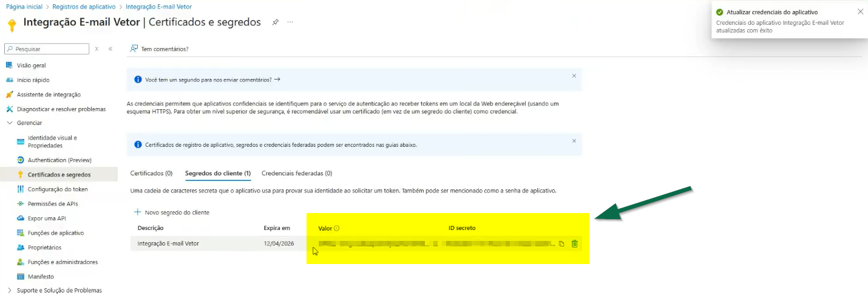Click the Manifesto icon
The width and height of the screenshot is (868, 298).
(x=21, y=277)
